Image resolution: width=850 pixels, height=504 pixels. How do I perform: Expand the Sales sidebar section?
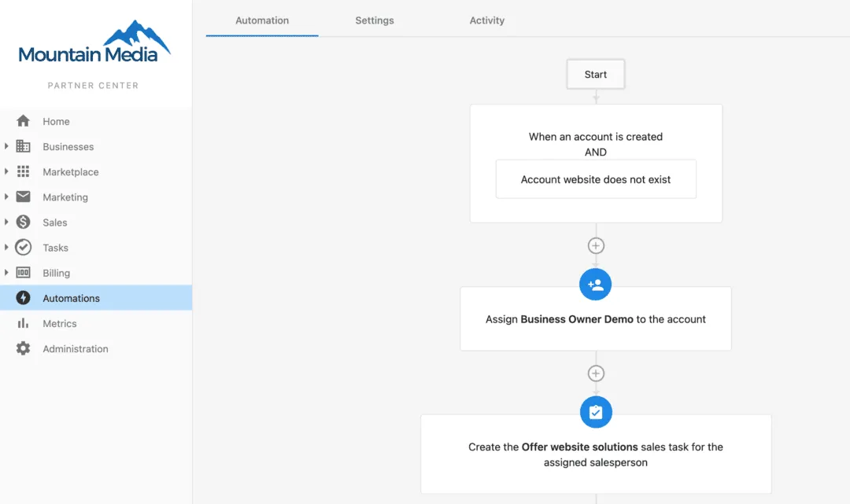tap(8, 222)
